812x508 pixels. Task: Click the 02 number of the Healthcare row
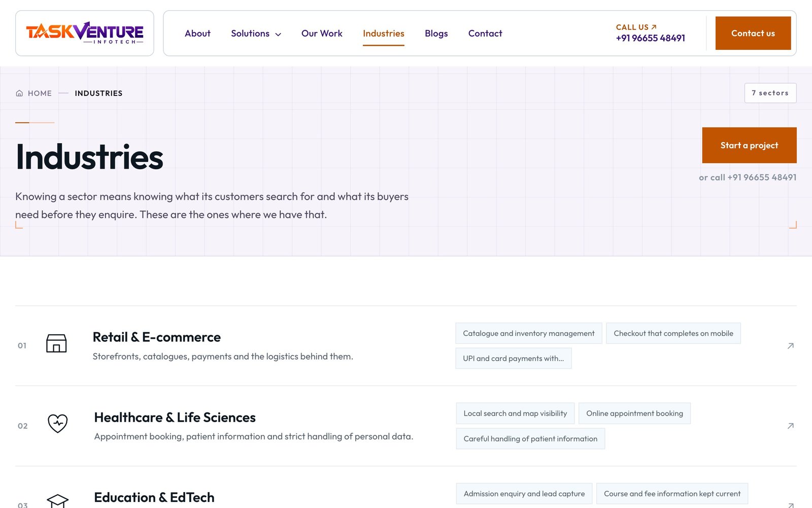point(22,426)
